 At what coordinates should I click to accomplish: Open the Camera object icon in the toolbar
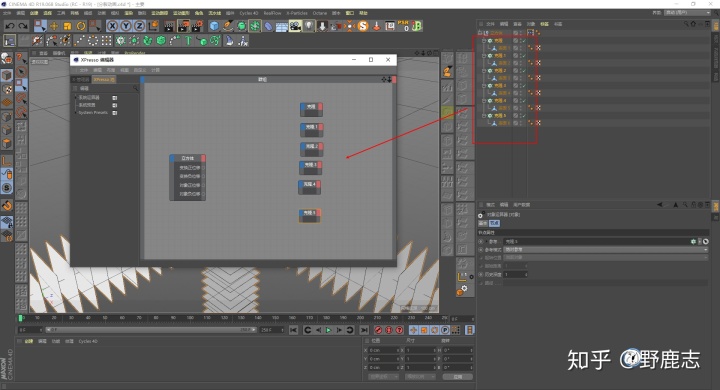click(x=295, y=26)
